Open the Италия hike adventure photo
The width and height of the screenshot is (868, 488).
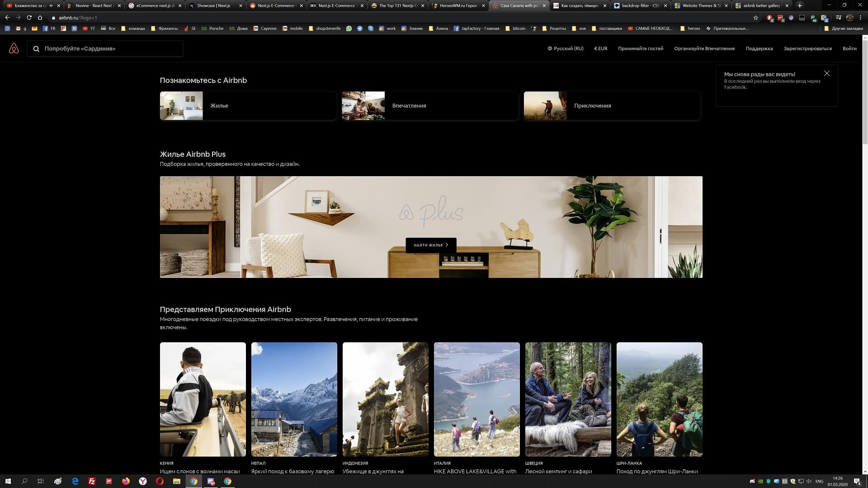(x=477, y=399)
